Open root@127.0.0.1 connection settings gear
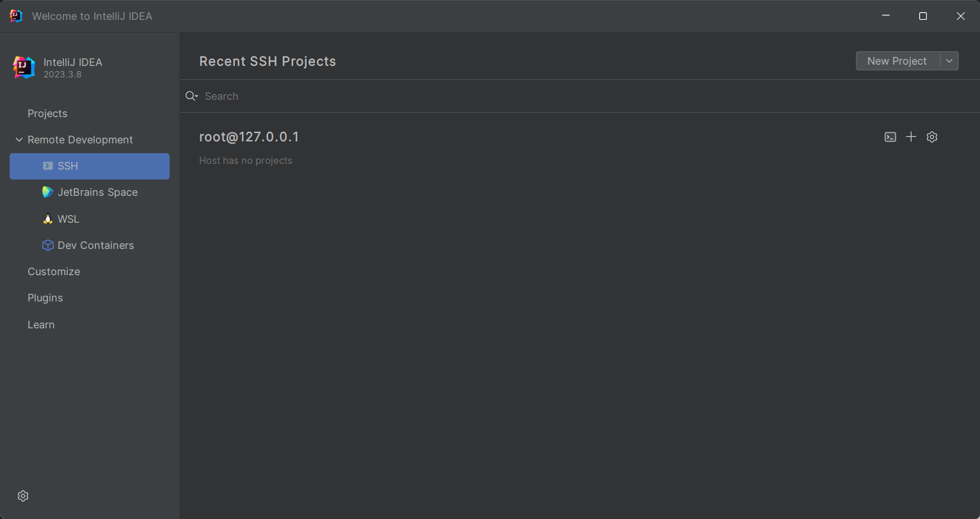This screenshot has width=980, height=519. (932, 137)
